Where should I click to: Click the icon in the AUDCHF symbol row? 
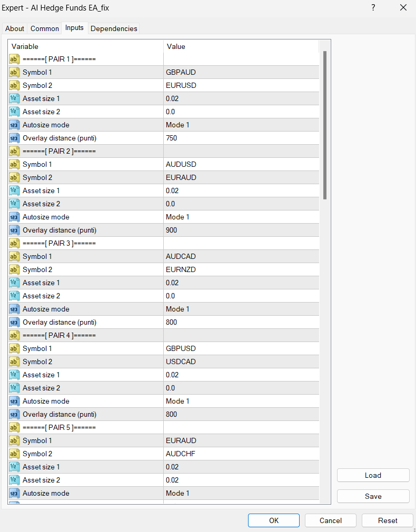point(15,454)
